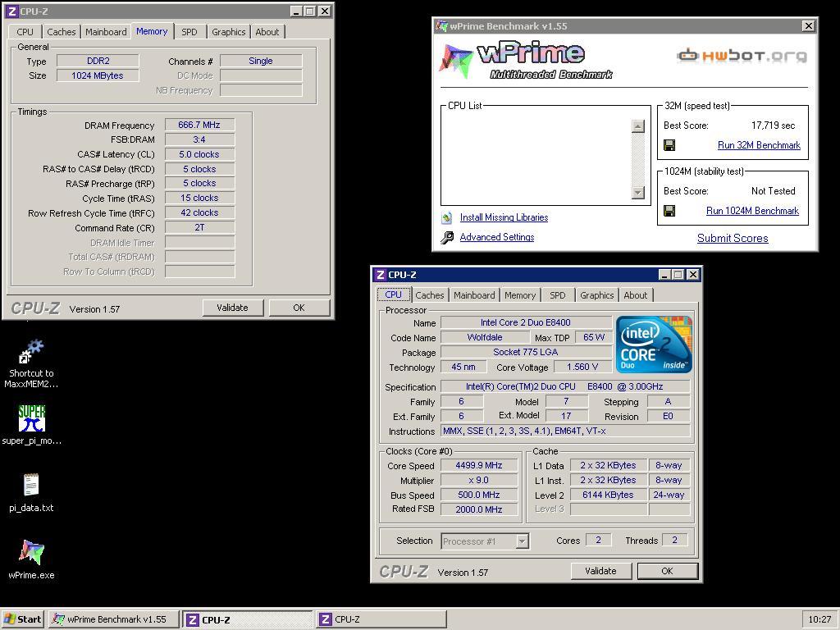
Task: Click the wPrime logo graphic
Action: tap(526, 61)
